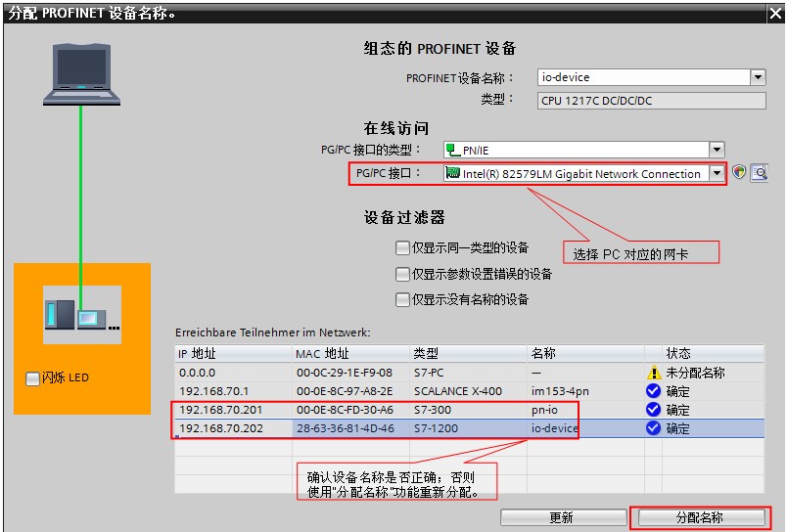This screenshot has height=532, width=787.
Task: Check 仅显示没有名称的设备 filter
Action: coord(402,300)
